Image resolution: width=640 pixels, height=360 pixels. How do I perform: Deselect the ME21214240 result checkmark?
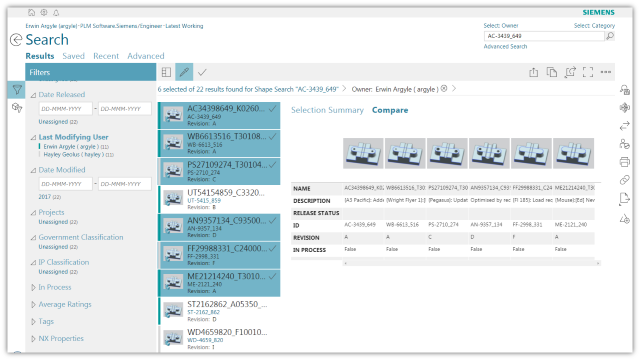point(273,277)
